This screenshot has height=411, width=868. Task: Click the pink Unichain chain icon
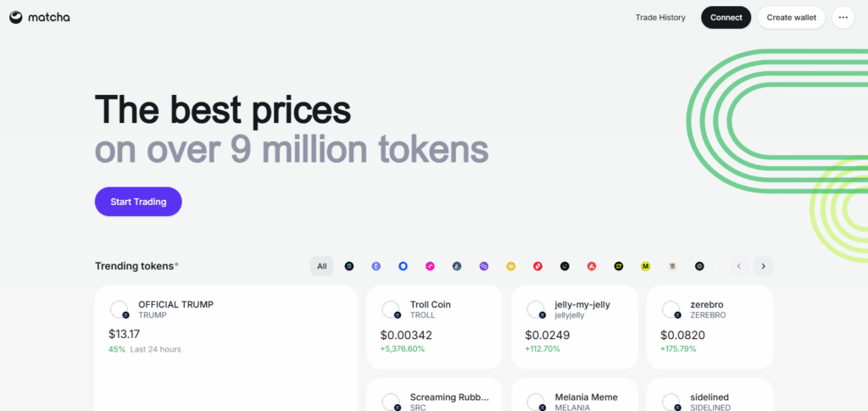click(x=430, y=266)
